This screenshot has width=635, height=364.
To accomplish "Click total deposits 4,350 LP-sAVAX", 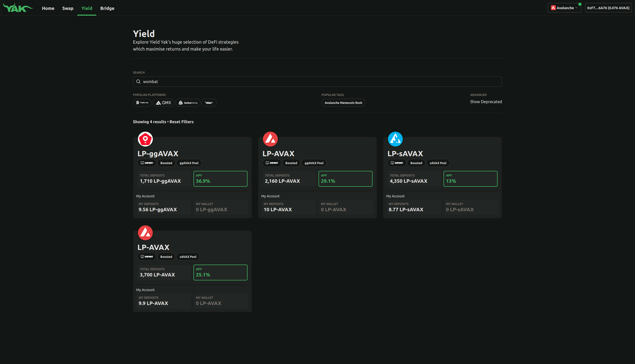I will pyautogui.click(x=414, y=179).
